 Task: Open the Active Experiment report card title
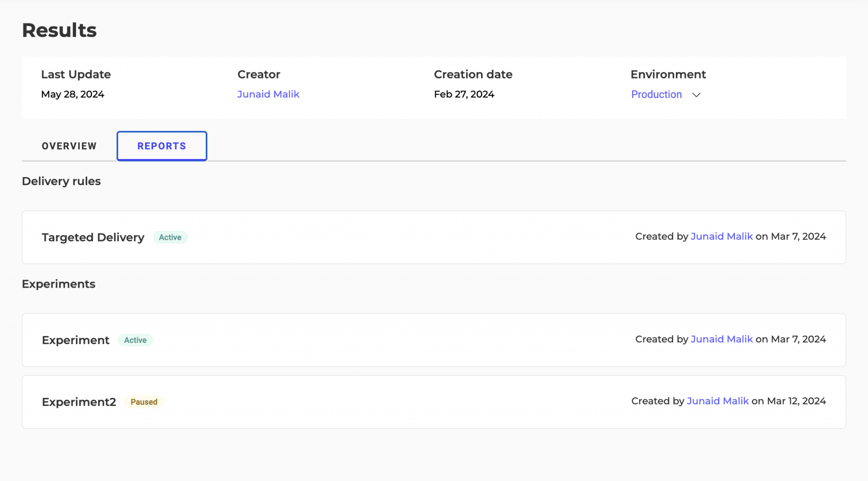[x=75, y=340]
